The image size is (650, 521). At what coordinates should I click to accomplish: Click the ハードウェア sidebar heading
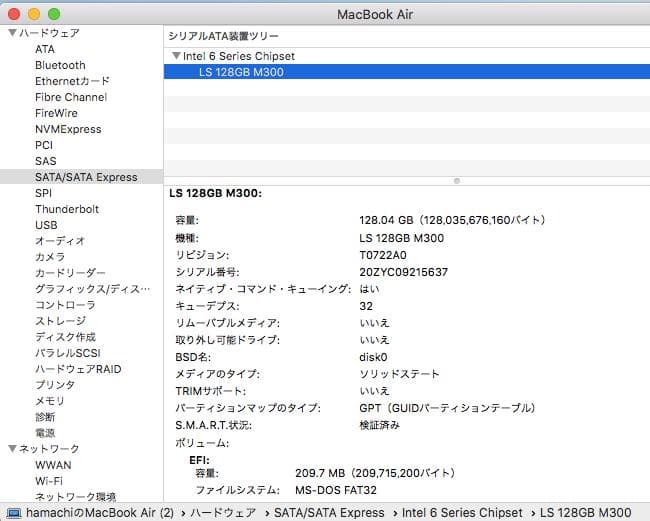[x=49, y=33]
